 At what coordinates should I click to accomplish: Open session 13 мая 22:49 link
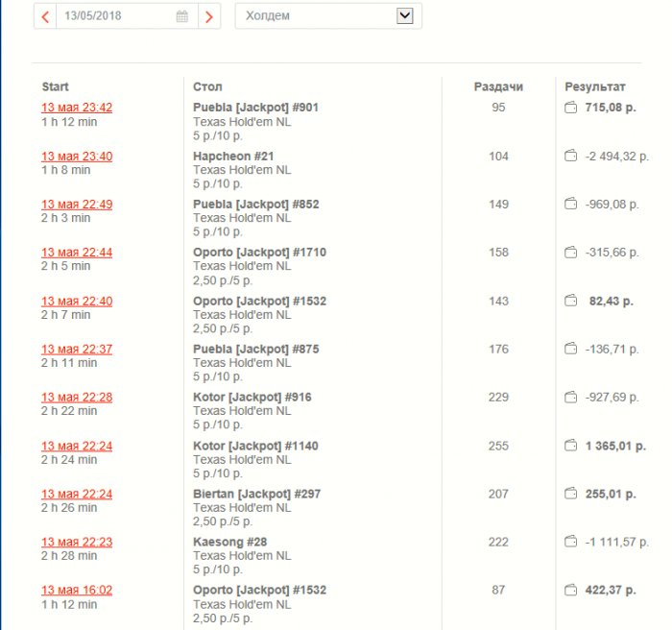(x=77, y=205)
